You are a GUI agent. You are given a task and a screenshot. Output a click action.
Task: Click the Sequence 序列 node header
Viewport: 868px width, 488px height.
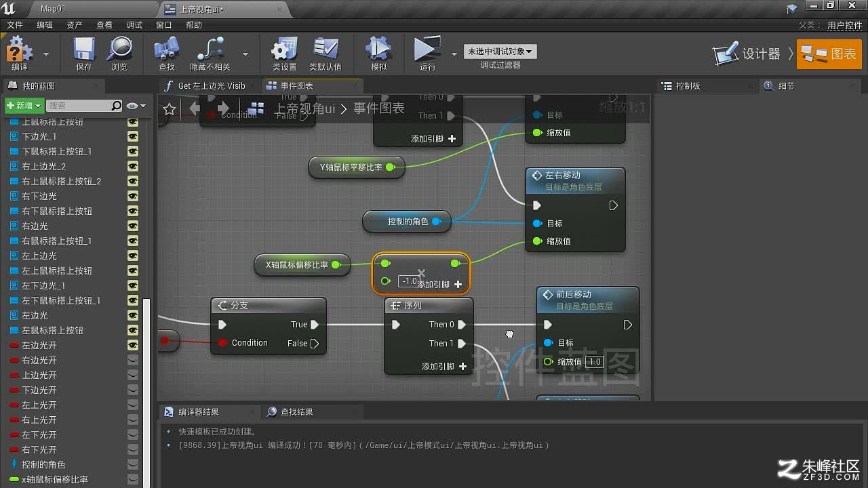pos(429,306)
